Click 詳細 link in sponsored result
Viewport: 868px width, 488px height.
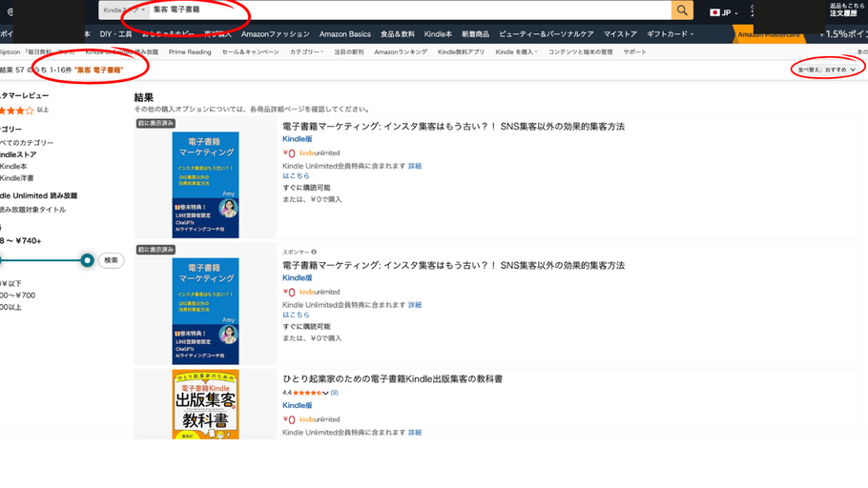click(415, 305)
